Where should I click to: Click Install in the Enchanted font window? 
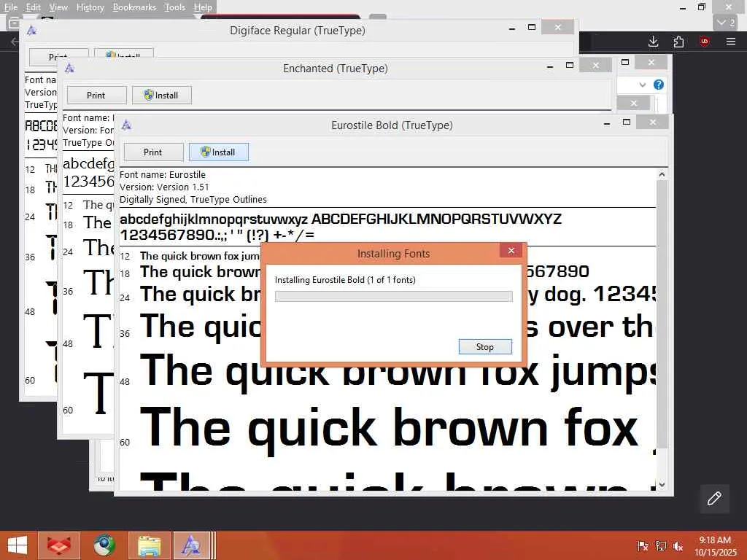coord(162,96)
